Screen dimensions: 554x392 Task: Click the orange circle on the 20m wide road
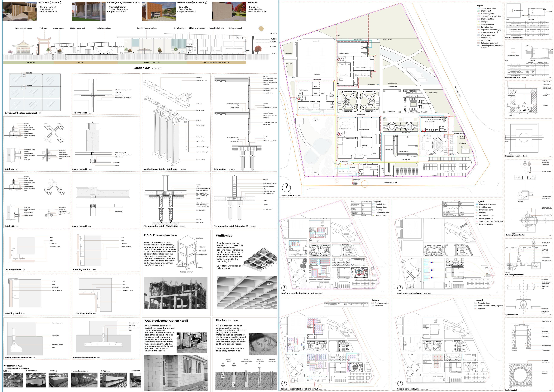pos(364,184)
